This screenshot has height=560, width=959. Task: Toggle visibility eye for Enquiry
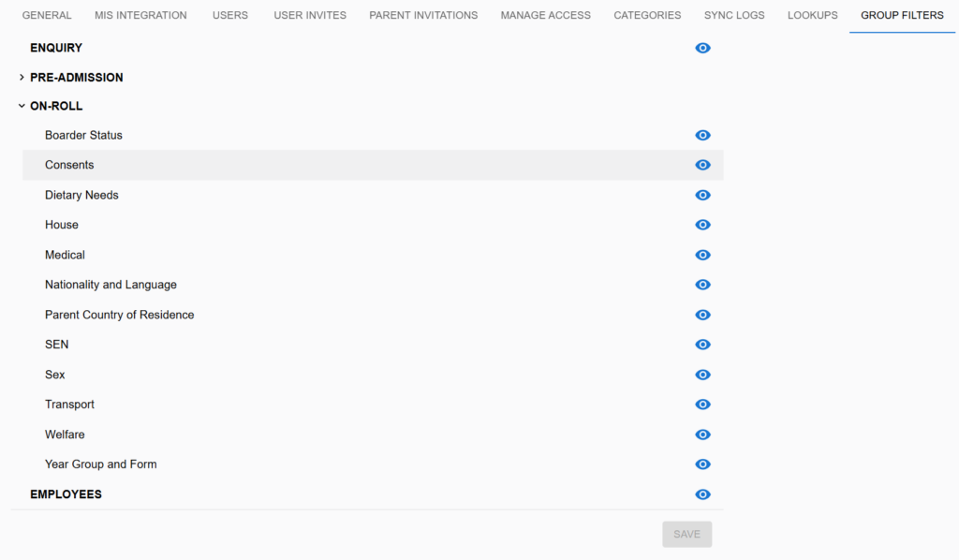pyautogui.click(x=702, y=48)
